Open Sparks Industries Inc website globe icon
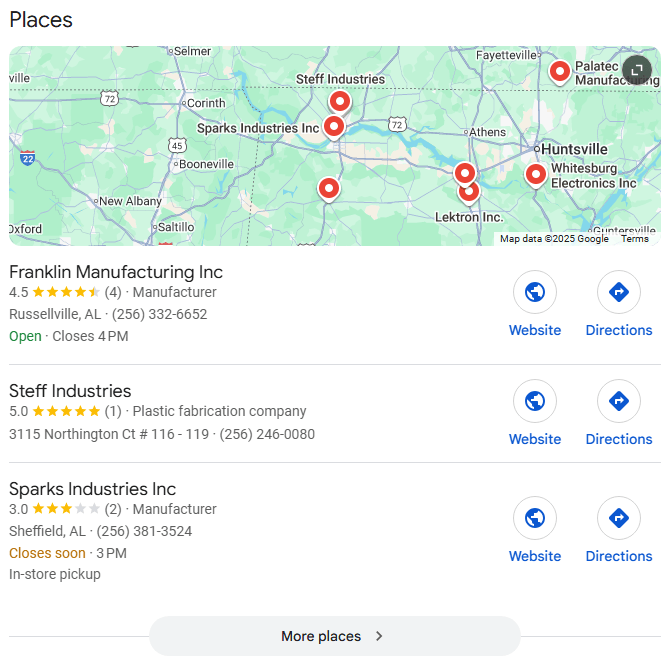Image resolution: width=671 pixels, height=661 pixels. (534, 518)
